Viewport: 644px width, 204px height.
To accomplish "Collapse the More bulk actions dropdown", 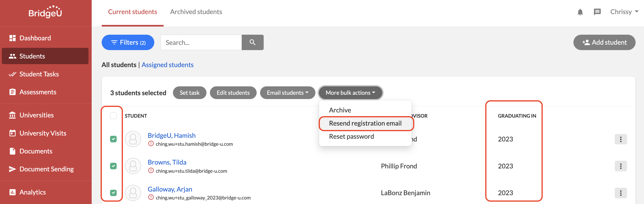I will click(x=350, y=93).
